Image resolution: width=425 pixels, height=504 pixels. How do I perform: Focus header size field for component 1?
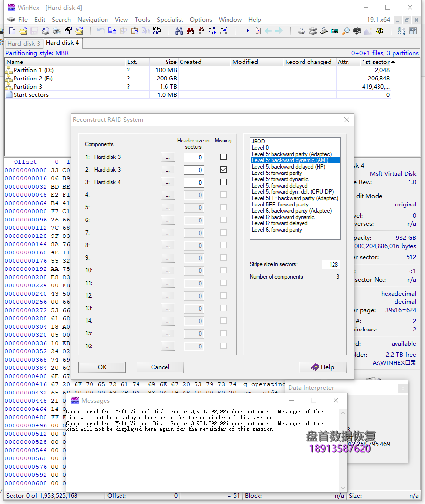coord(194,157)
